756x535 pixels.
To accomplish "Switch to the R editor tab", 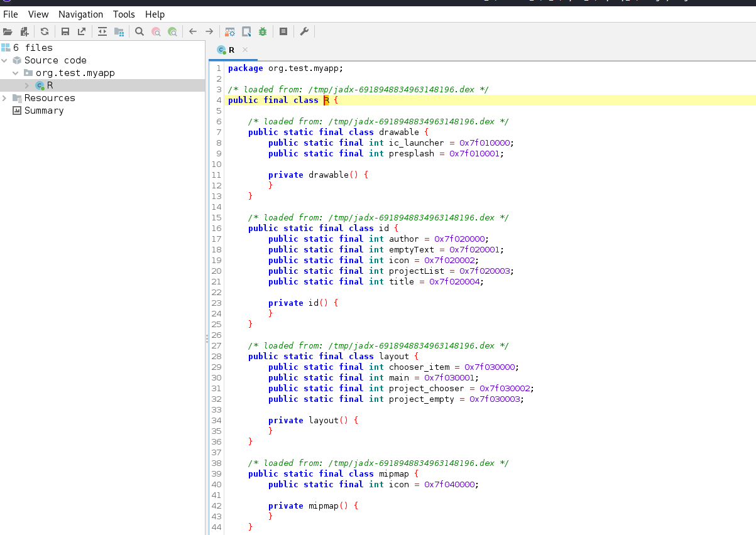I will (x=232, y=50).
